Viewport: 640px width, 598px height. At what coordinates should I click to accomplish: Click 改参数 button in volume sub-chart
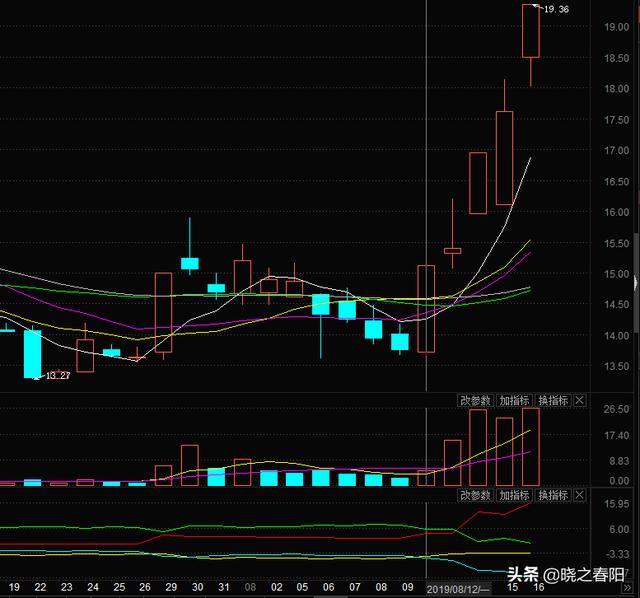coord(476,400)
